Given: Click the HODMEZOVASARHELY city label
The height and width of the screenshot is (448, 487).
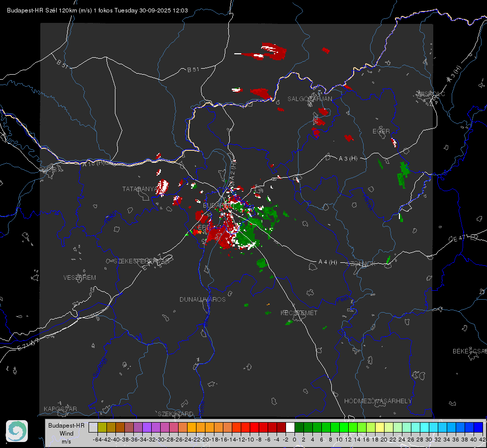Looking at the screenshot, I should coord(378,401).
